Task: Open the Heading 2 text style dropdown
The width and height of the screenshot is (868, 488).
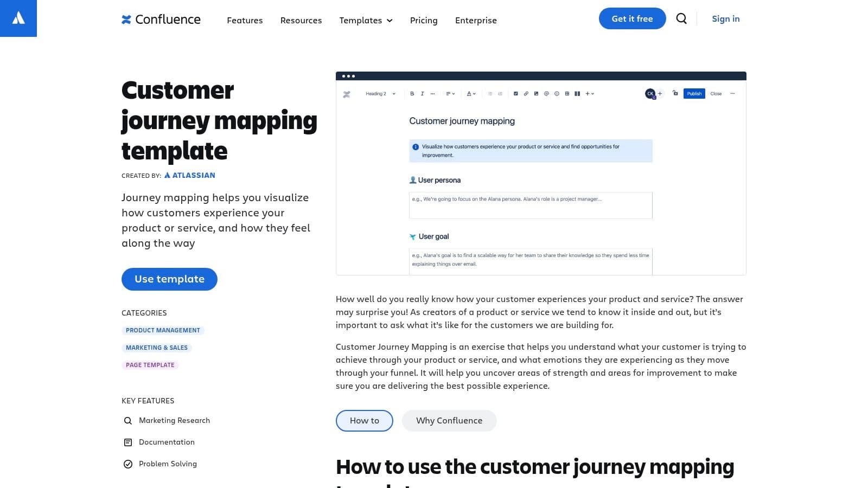Action: [x=380, y=94]
